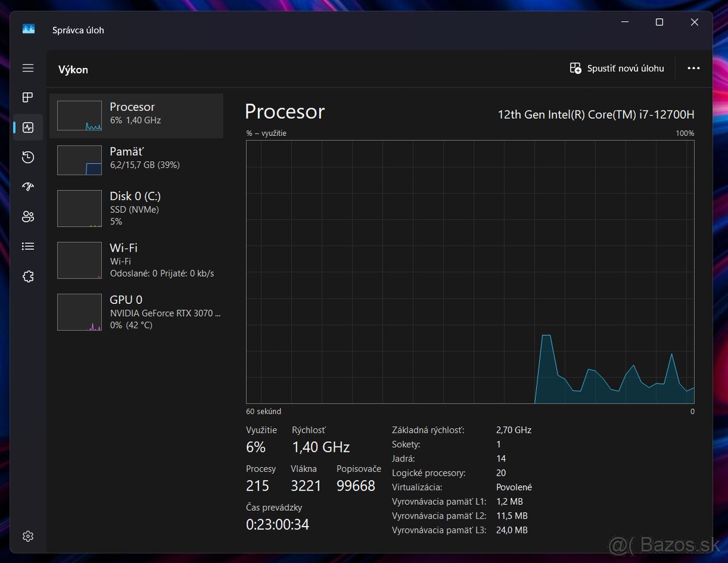This screenshot has height=563, width=728.
Task: Select the Disk 0 (C:) item
Action: click(x=136, y=208)
